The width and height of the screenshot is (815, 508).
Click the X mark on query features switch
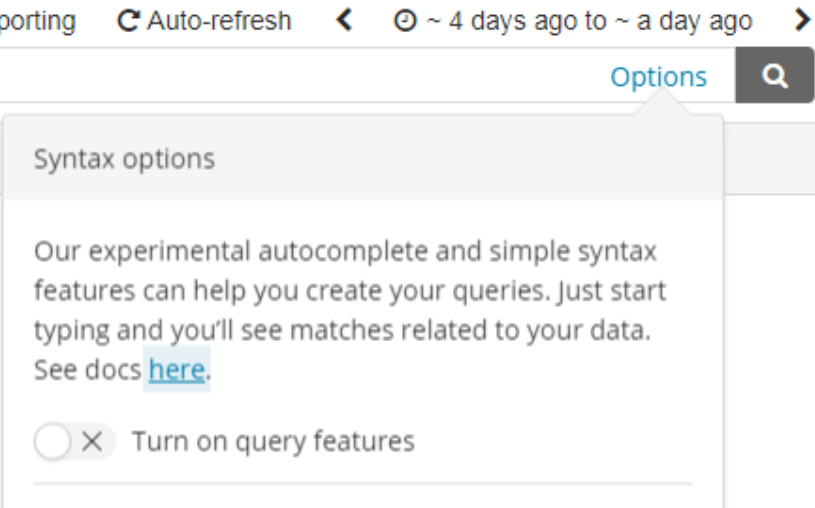[92, 441]
